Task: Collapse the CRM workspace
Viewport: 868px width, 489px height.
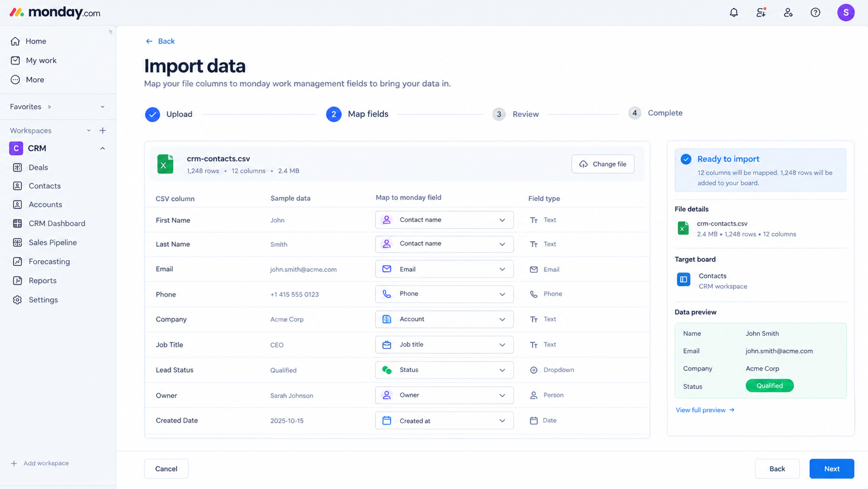Action: tap(102, 149)
